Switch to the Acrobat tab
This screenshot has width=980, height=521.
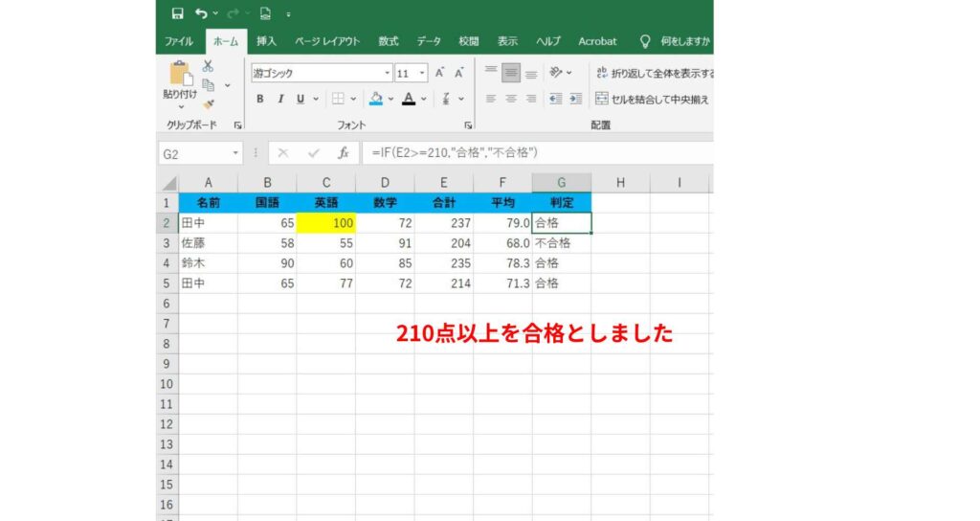[597, 41]
